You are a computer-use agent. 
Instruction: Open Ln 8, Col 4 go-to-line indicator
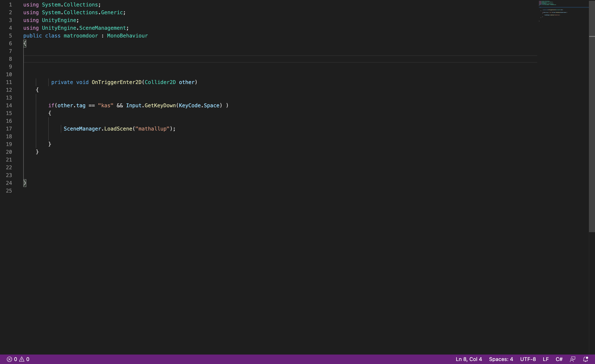coord(469,359)
